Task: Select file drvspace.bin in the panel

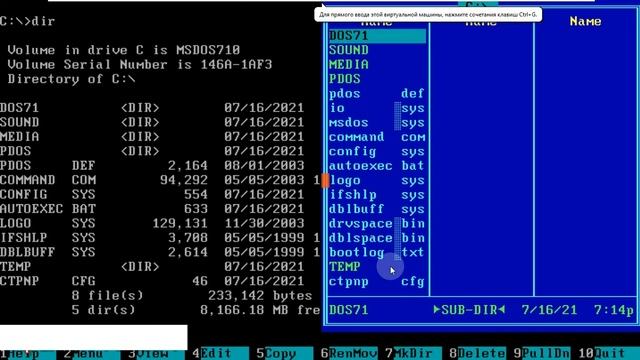Action: pos(377,224)
